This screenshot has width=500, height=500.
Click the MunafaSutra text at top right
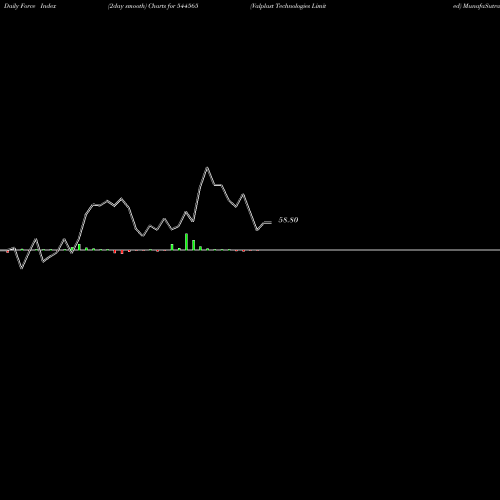tap(481, 6)
